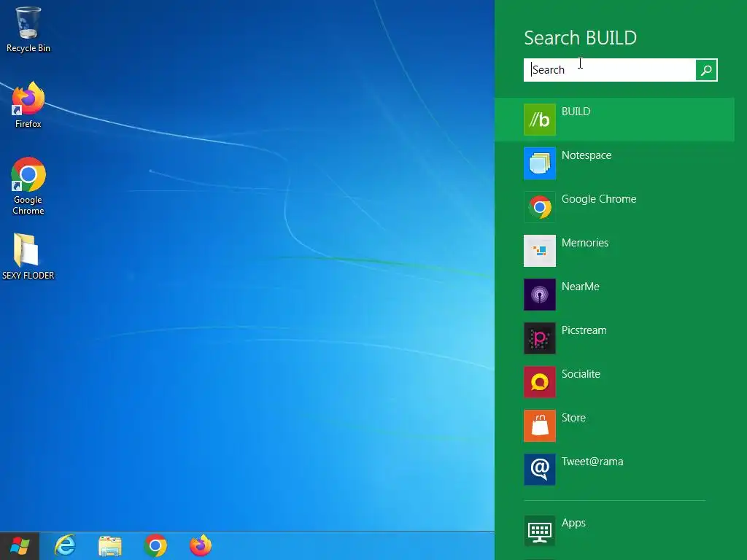Select the Store label
The height and width of the screenshot is (560, 747).
click(x=573, y=418)
